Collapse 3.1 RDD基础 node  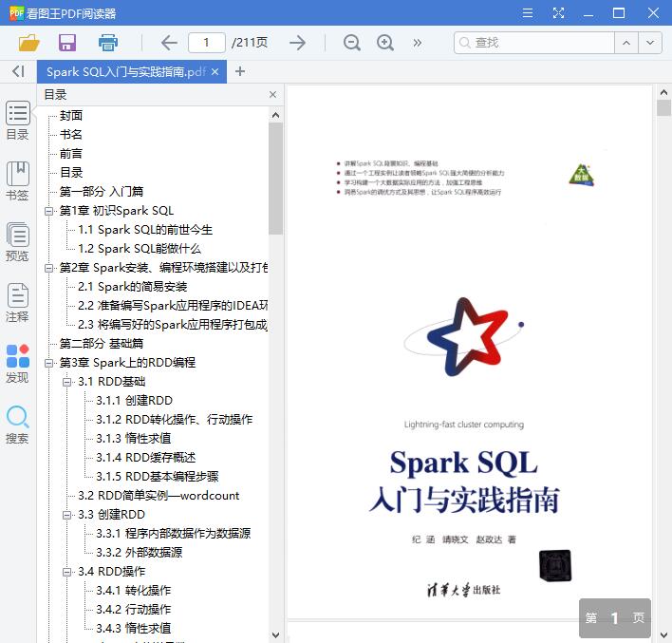tap(66, 382)
